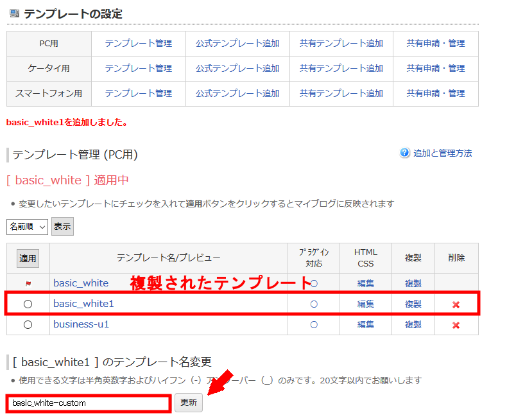Click the template name input field
This screenshot has width=516, height=420.
tap(89, 403)
